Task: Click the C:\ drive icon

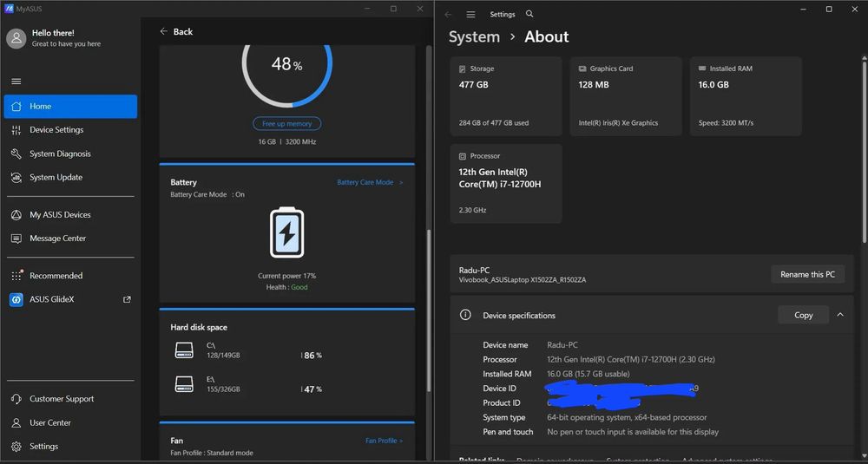Action: [184, 350]
